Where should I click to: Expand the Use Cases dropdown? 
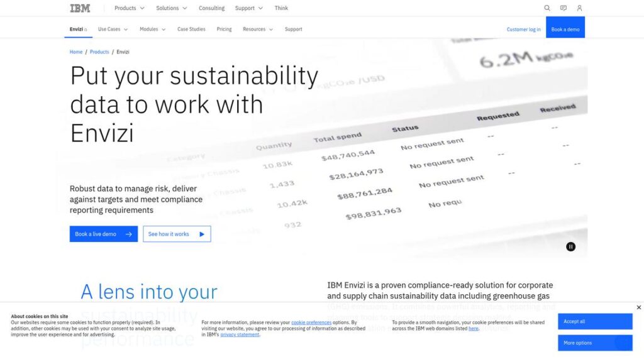coord(113,29)
